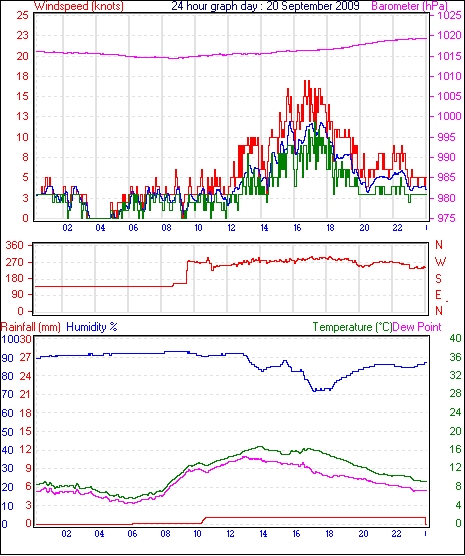Click the W compass direction label

[440, 262]
